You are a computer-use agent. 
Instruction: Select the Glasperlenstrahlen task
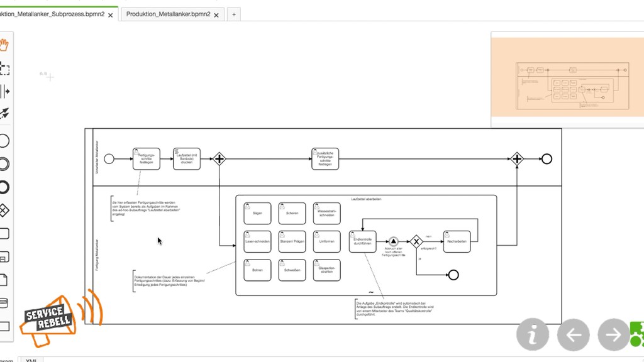(326, 270)
